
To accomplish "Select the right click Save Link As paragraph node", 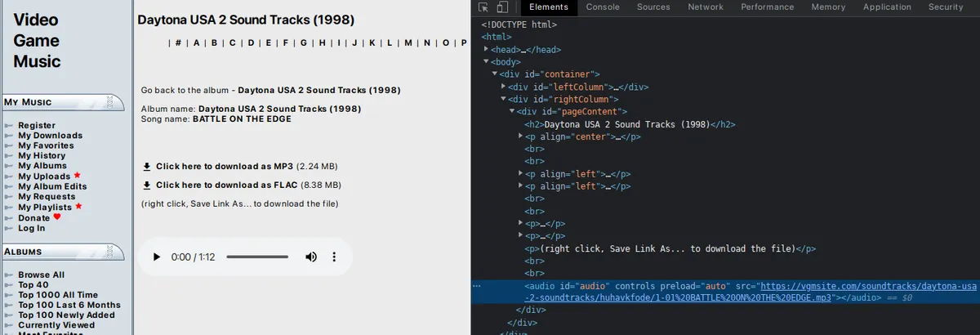I will (670, 248).
